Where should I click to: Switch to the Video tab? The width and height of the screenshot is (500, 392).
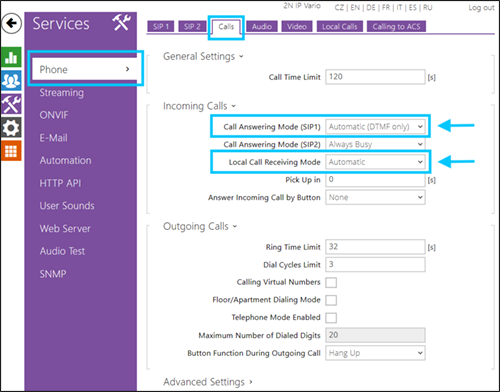pos(297,27)
